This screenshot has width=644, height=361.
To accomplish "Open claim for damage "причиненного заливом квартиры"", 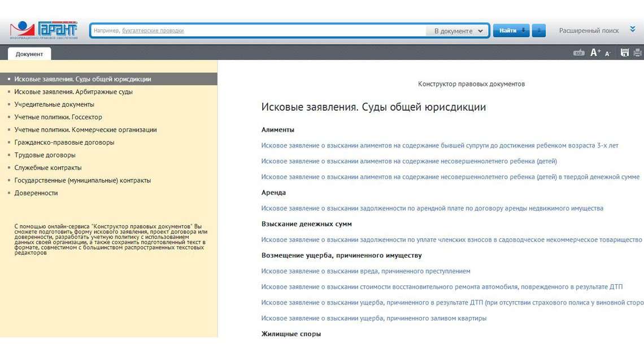I will (374, 318).
